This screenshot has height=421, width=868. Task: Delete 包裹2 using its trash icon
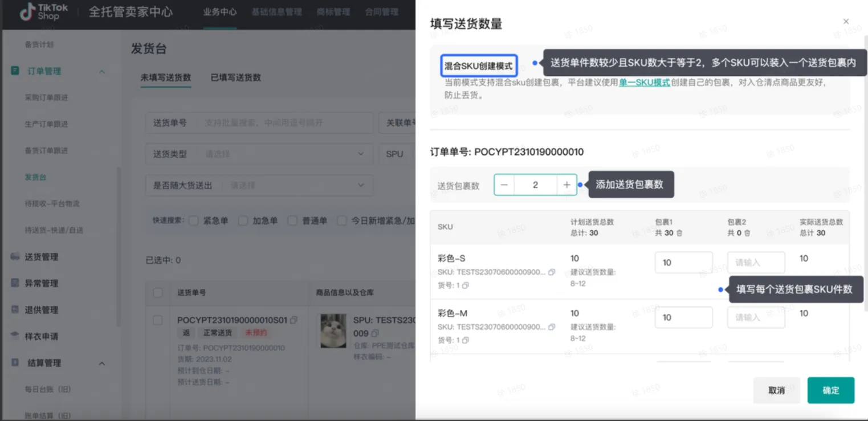click(747, 233)
